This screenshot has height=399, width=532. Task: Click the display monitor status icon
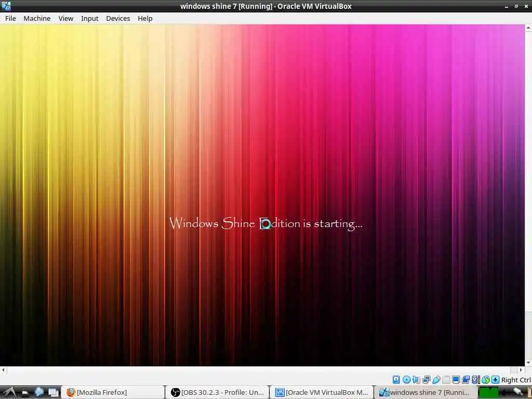click(x=456, y=380)
